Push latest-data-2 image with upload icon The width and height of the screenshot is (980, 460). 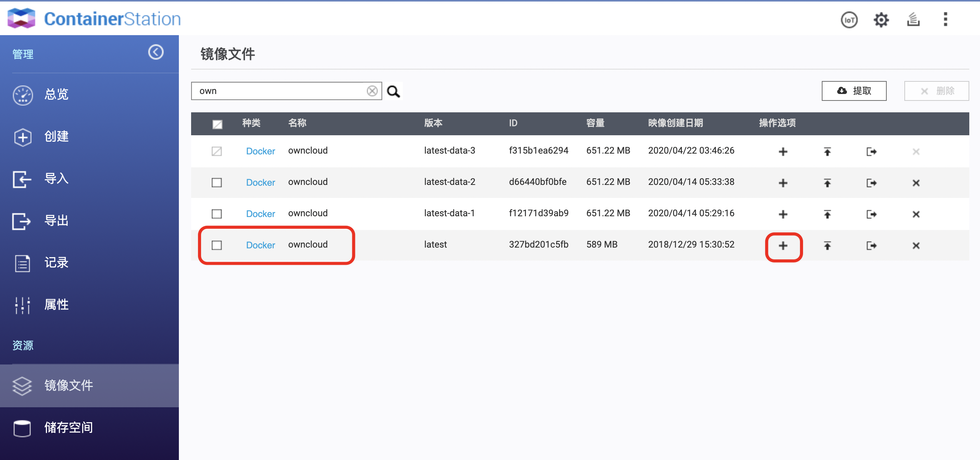pyautogui.click(x=827, y=183)
